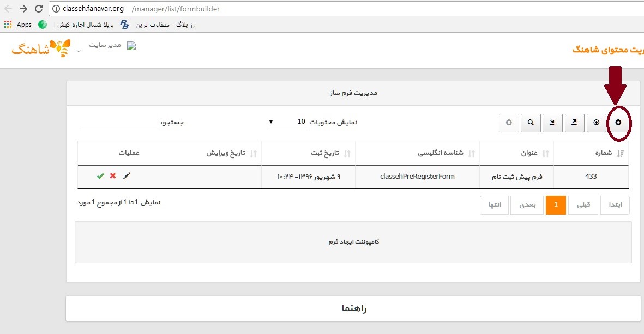644x334 pixels.
Task: Click the magnifier search toolbar icon
Action: coord(531,123)
